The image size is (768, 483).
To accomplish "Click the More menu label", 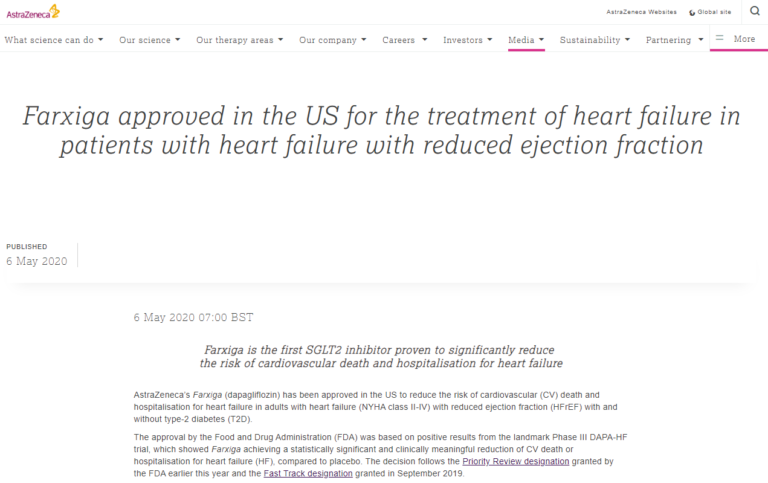I will 744,39.
